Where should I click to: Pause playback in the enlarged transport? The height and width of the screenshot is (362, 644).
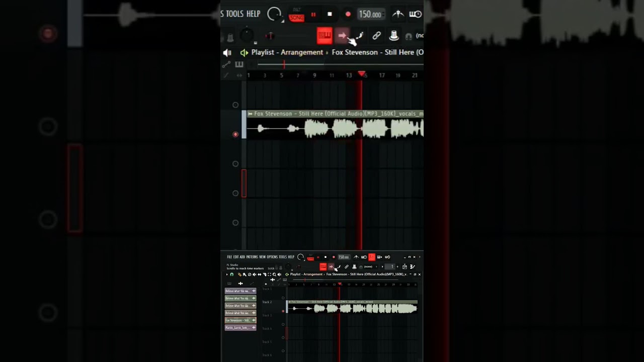tap(313, 15)
